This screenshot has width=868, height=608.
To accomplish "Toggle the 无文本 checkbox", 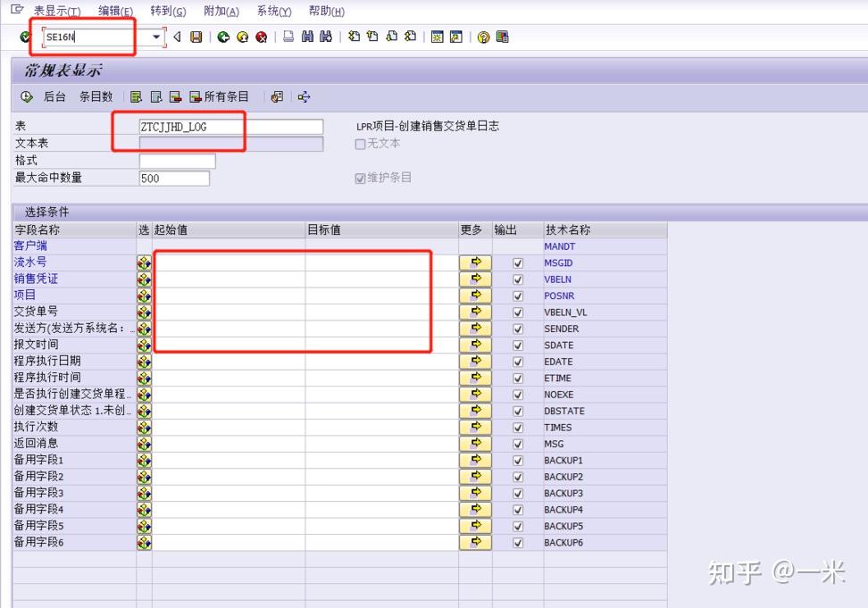I will point(361,145).
